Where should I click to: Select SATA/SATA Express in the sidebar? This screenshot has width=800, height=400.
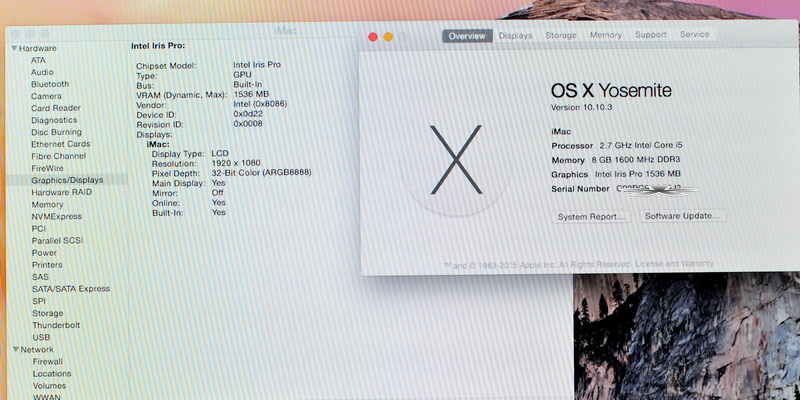pyautogui.click(x=71, y=289)
